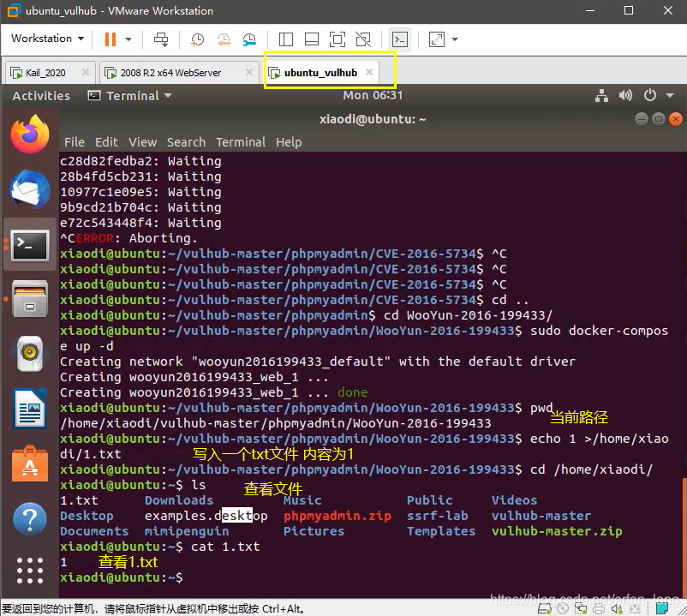Click the 'vulhub-master.zip' entry in terminal

click(x=557, y=531)
